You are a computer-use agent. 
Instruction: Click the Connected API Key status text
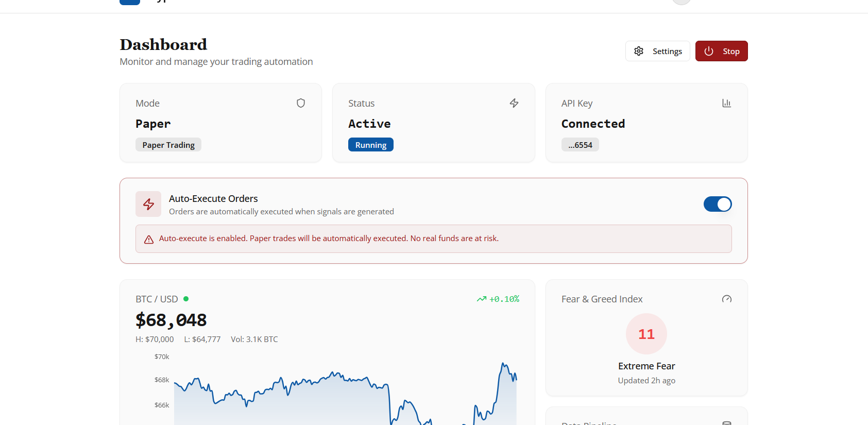[593, 124]
